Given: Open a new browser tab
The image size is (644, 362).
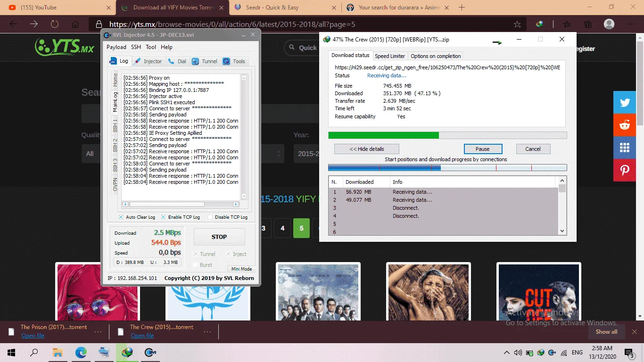Looking at the screenshot, I should point(462,8).
